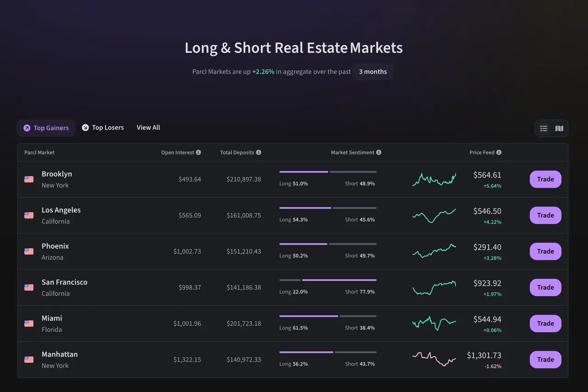This screenshot has height=392, width=588.
Task: Click the Total Deposits info icon
Action: pyautogui.click(x=259, y=153)
